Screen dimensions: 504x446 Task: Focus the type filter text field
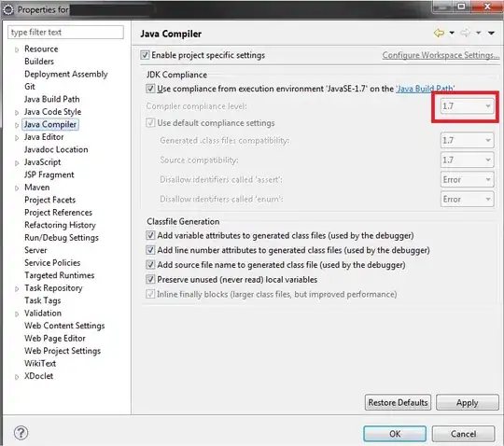65,32
